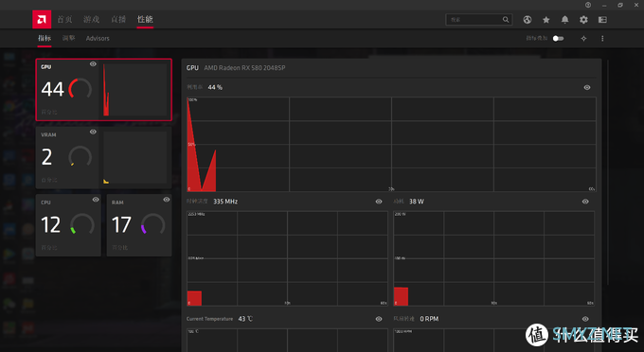Select the VRAM metric tile
The width and height of the screenshot is (644, 352).
[103, 157]
